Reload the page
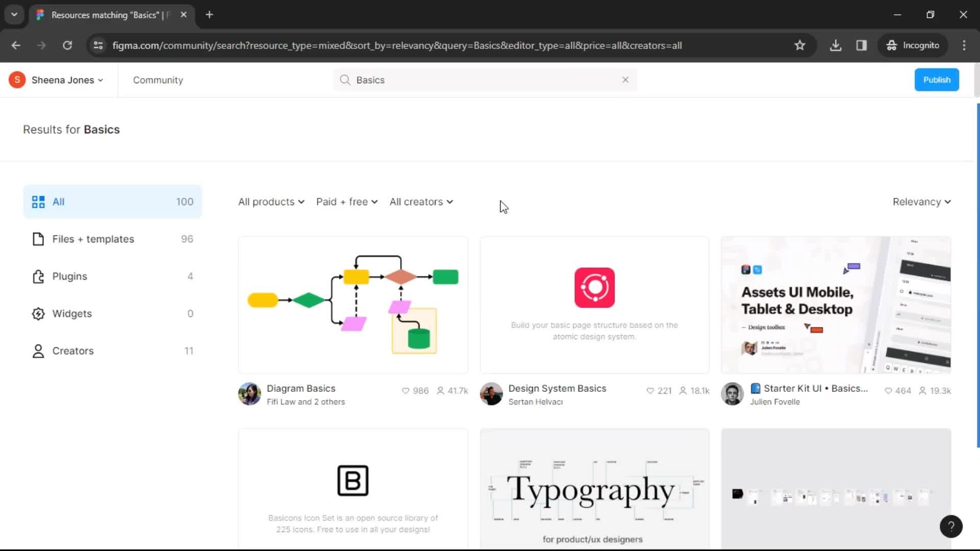The height and width of the screenshot is (551, 980). [x=67, y=45]
